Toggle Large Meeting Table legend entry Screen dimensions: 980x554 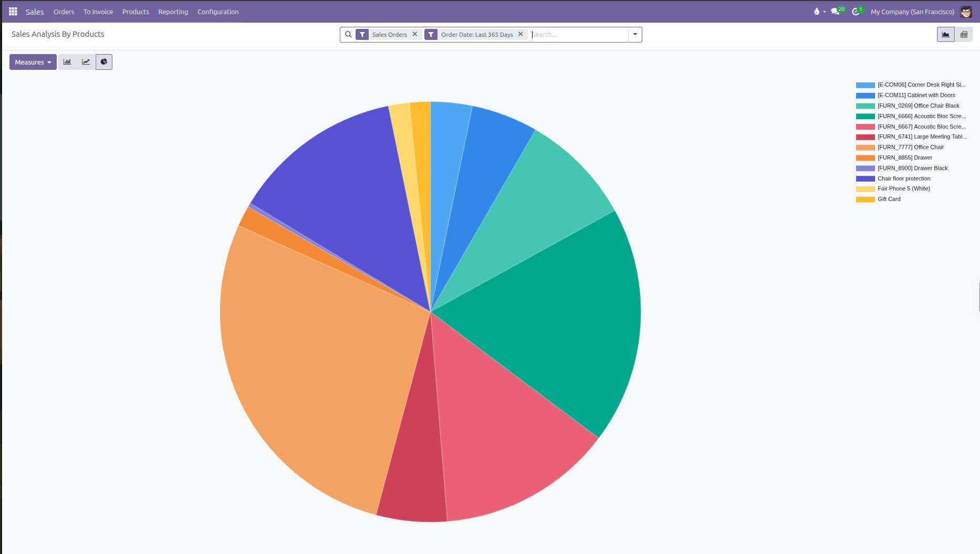point(911,137)
